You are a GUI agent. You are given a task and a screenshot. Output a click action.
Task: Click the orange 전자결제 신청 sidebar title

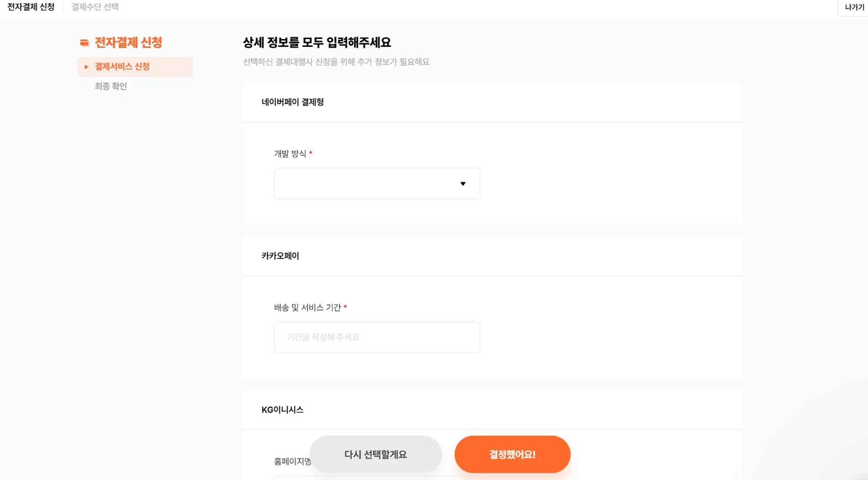click(x=128, y=42)
